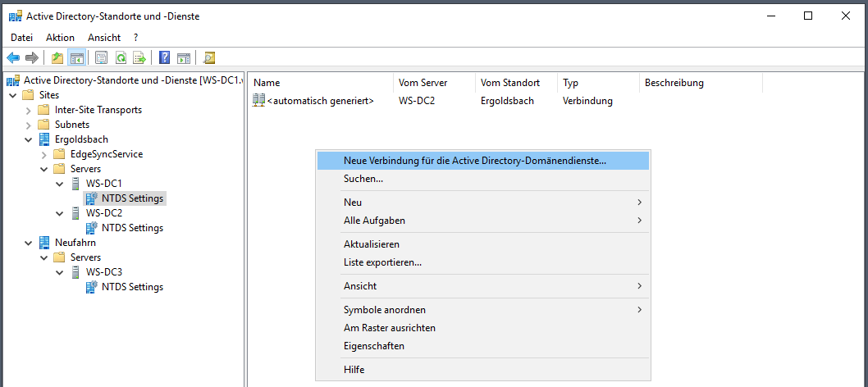Toggle action pane toolbar icon

coord(184,57)
